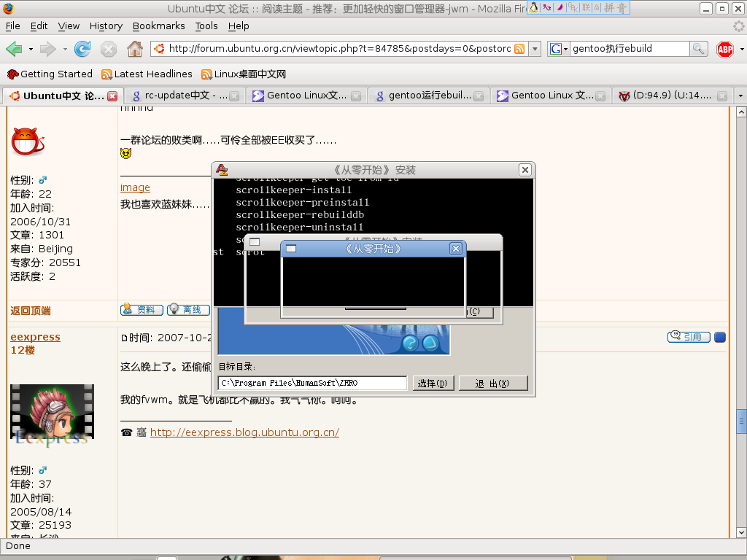
Task: Click the Google search engine icon
Action: tap(555, 49)
